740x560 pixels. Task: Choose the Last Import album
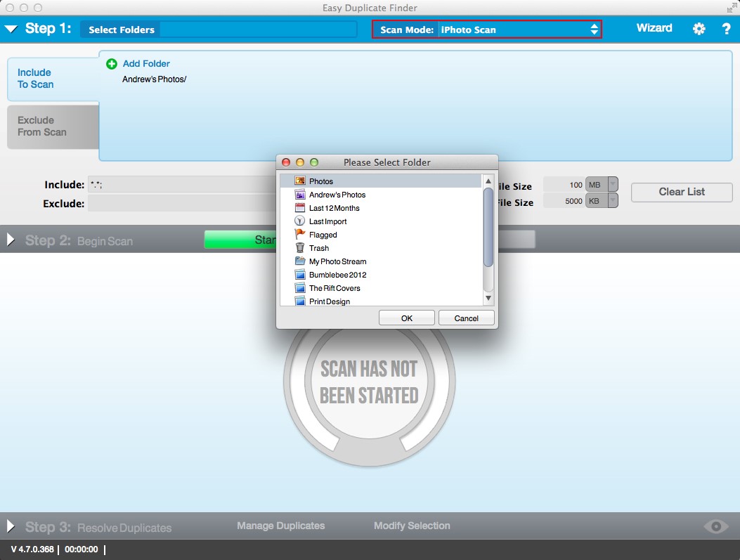click(327, 221)
